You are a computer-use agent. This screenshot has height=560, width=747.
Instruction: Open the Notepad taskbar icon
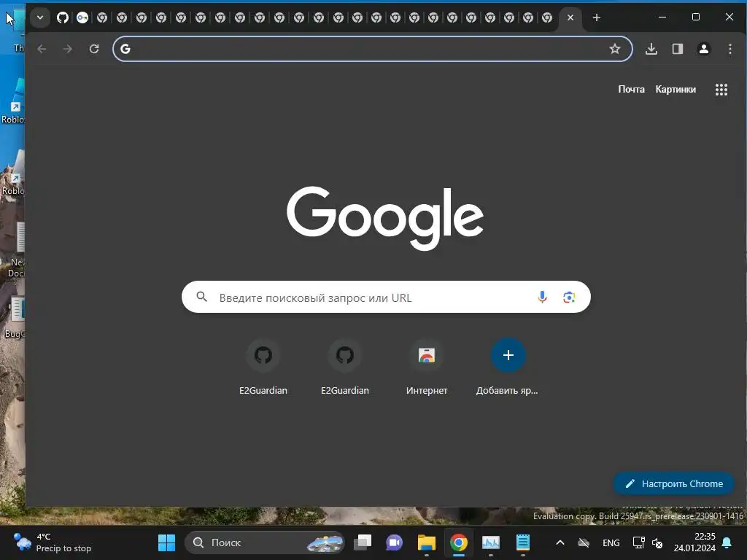(523, 542)
